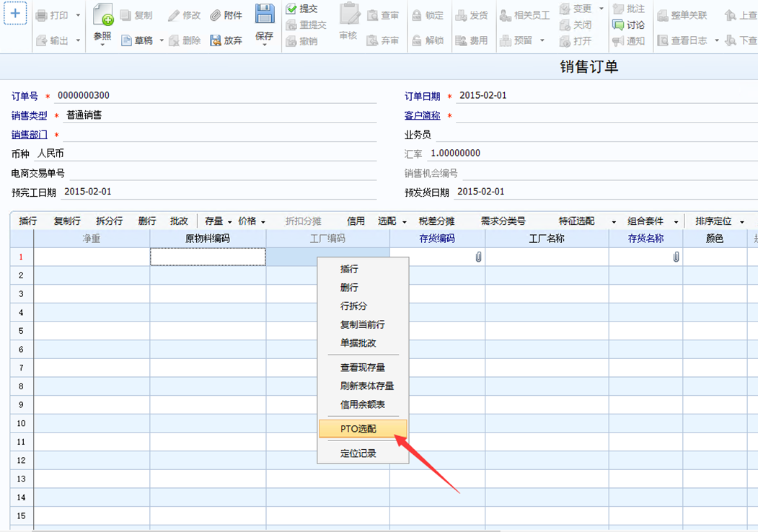Viewport: 758px width, 532px height.
Task: Select 删行 in the context menu
Action: (x=363, y=288)
